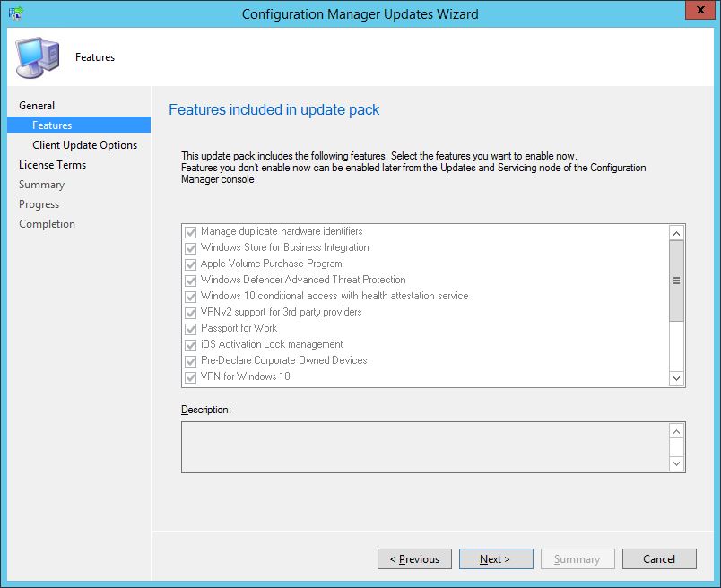Click the Previous button
The image size is (721, 588).
tap(414, 558)
